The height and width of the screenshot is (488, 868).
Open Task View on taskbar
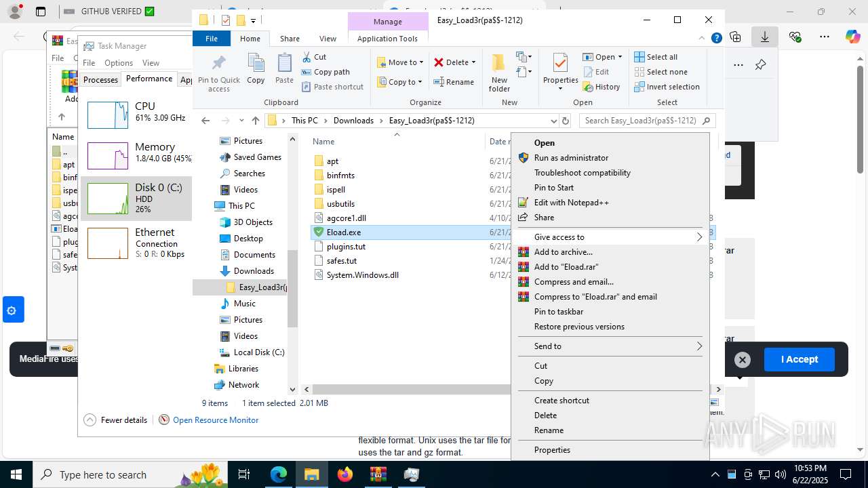click(x=245, y=474)
